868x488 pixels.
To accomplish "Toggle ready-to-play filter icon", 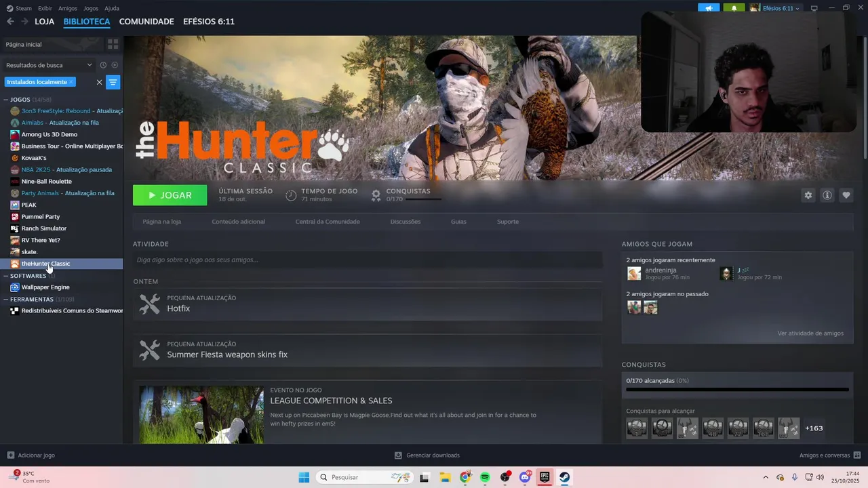I will 115,65.
